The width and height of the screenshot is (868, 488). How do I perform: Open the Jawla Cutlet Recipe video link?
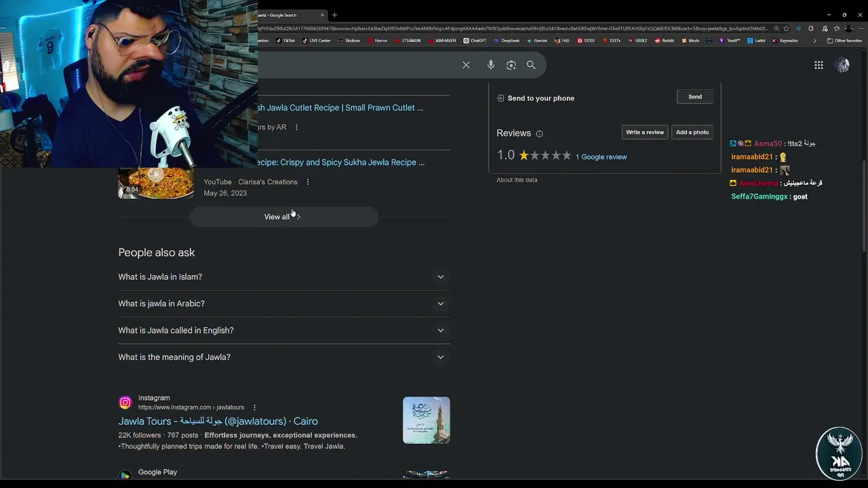point(340,108)
